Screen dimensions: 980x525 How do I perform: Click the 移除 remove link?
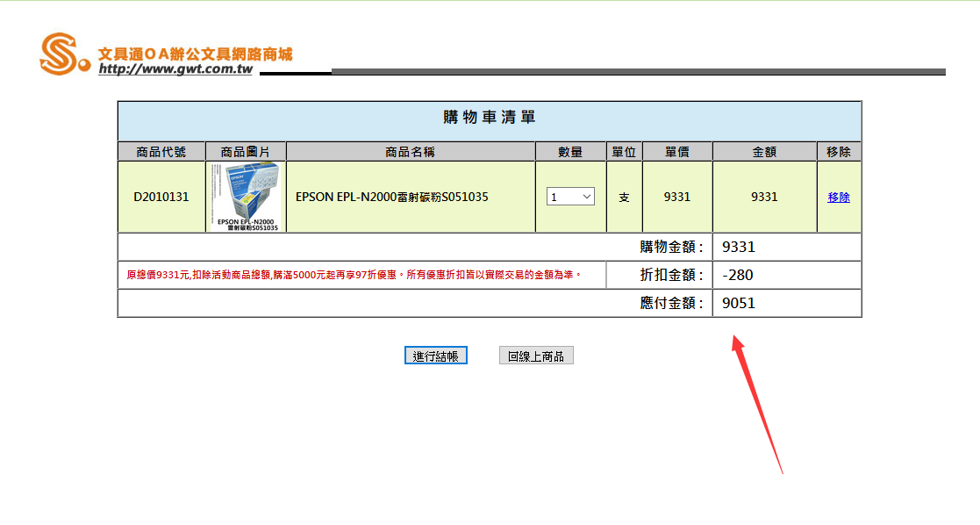click(x=838, y=198)
